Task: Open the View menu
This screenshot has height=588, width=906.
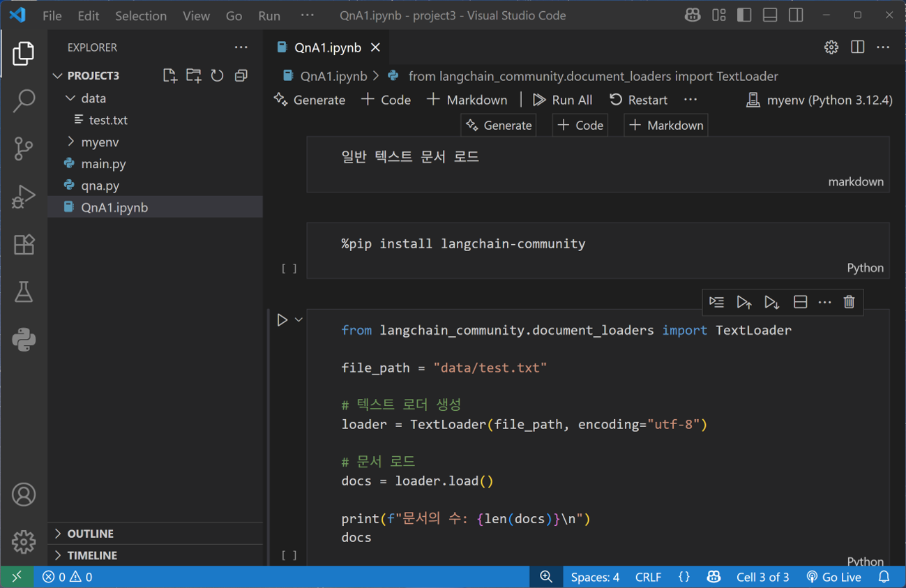Action: pyautogui.click(x=196, y=15)
